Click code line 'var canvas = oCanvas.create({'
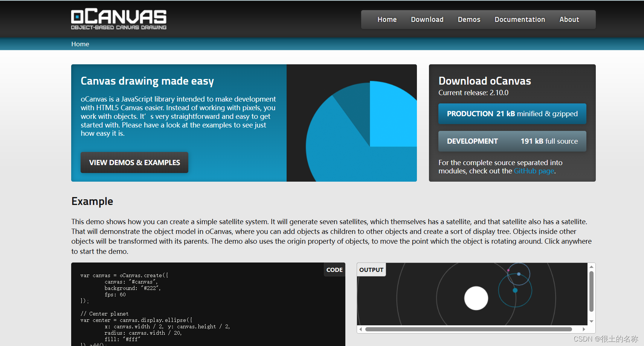Image resolution: width=644 pixels, height=346 pixels. click(x=124, y=275)
